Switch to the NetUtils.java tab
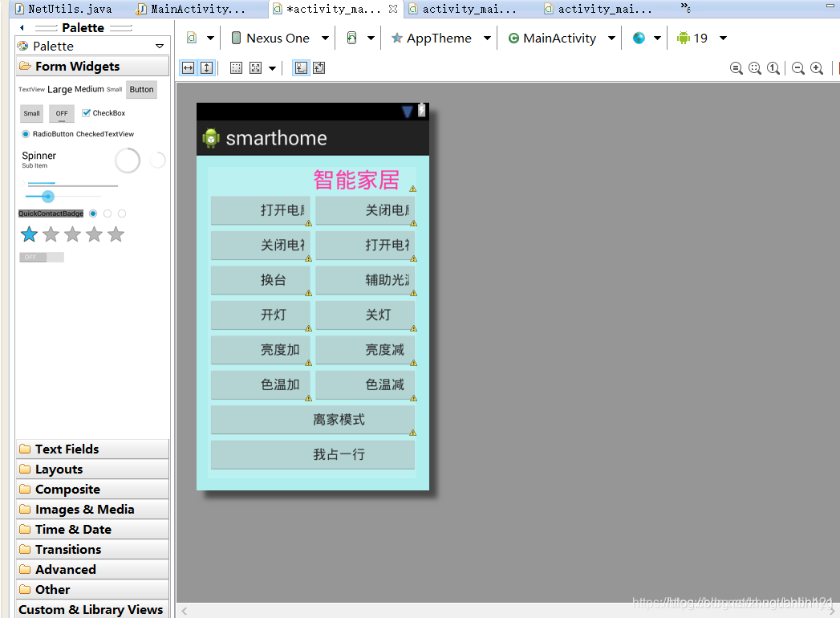Viewport: 840px width, 618px height. coord(63,9)
